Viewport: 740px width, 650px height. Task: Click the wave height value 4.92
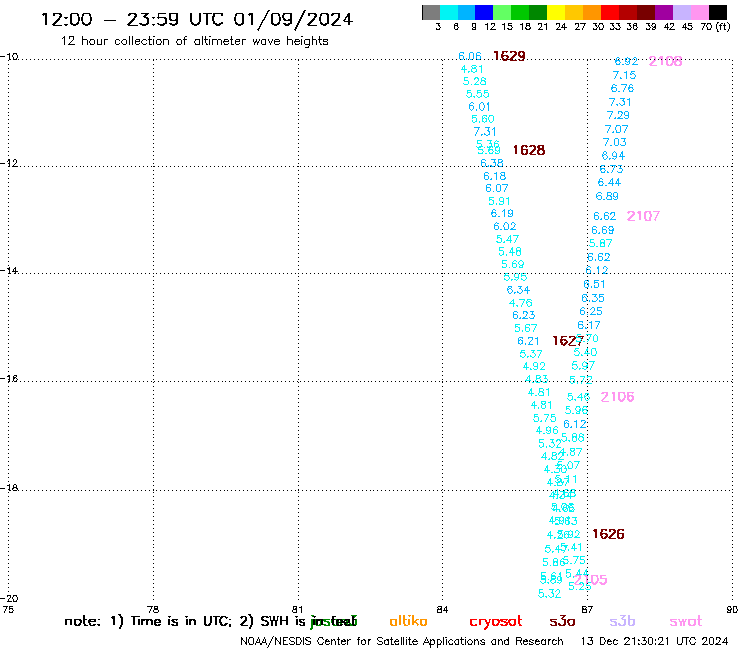[534, 366]
